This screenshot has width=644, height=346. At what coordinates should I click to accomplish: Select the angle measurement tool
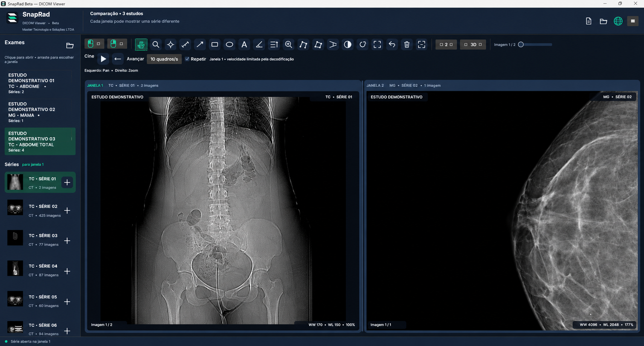pos(259,44)
